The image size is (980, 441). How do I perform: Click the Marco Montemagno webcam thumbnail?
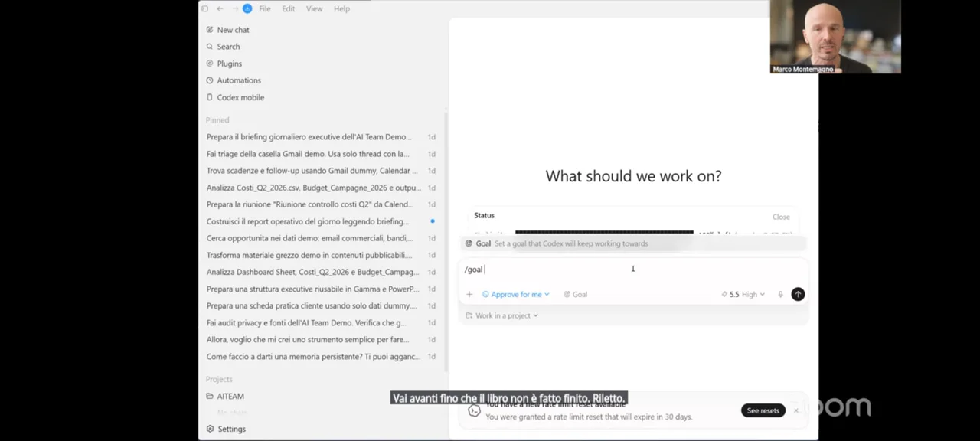[x=835, y=37]
